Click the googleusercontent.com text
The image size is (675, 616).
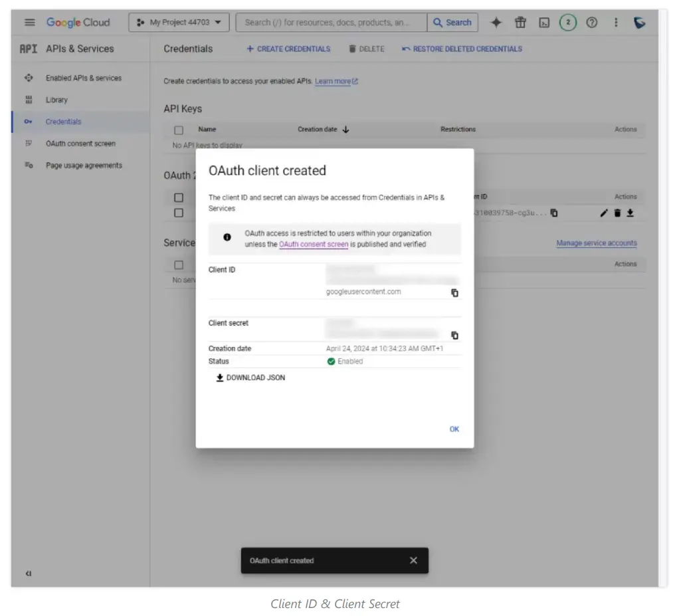tap(363, 292)
